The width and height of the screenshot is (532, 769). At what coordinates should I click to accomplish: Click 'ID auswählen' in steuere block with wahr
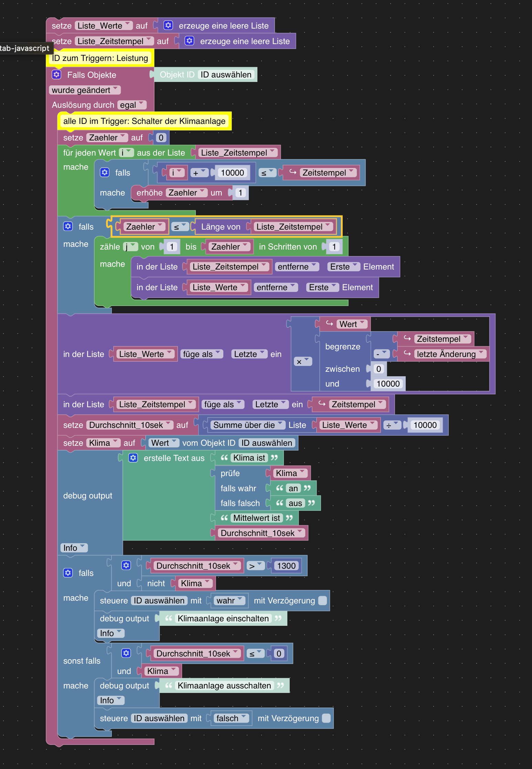point(159,600)
